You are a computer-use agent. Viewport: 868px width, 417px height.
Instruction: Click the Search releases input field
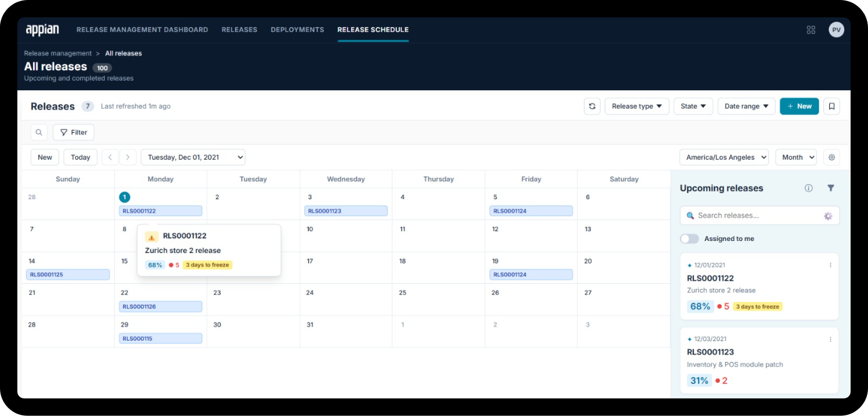tap(760, 215)
